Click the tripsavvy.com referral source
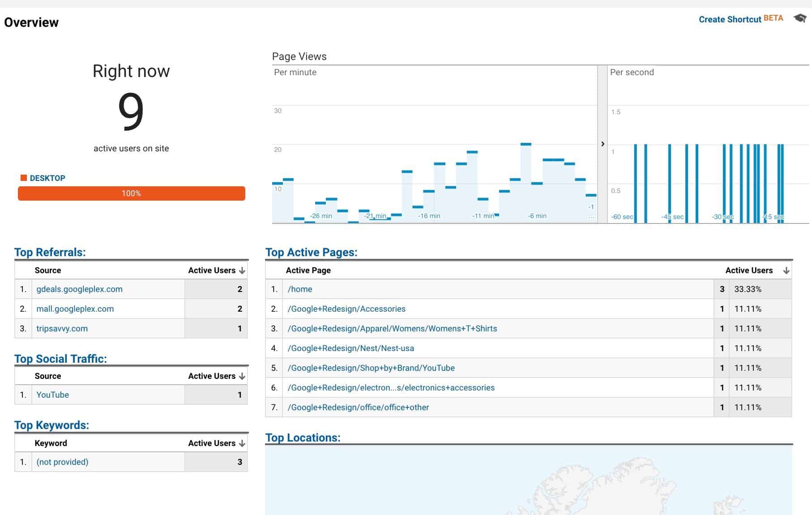This screenshot has width=812, height=515. (62, 329)
